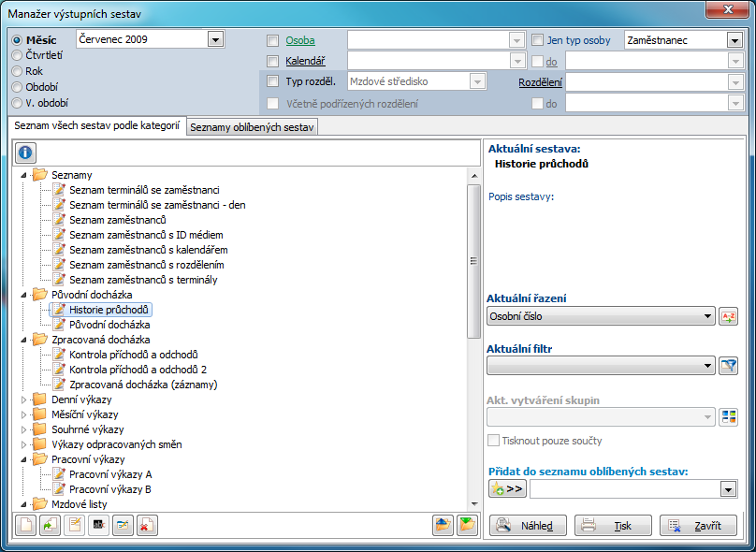Click the rename report 'abc' icon
Screen dimensions: 756x552
[98, 525]
